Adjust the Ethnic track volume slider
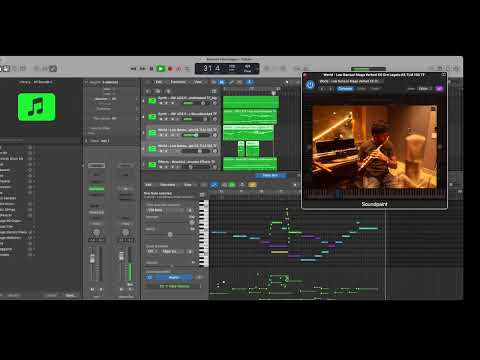The height and width of the screenshot is (360, 480). pos(196,167)
